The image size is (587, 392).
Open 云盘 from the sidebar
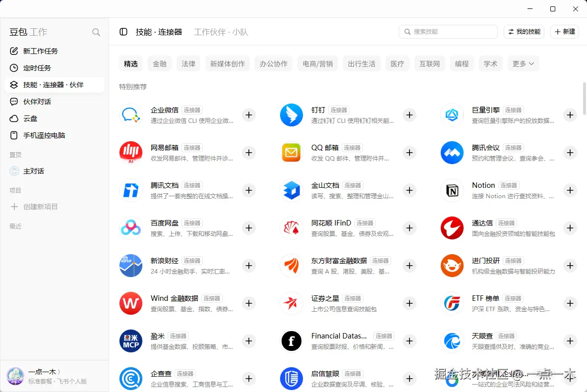[x=55, y=118]
